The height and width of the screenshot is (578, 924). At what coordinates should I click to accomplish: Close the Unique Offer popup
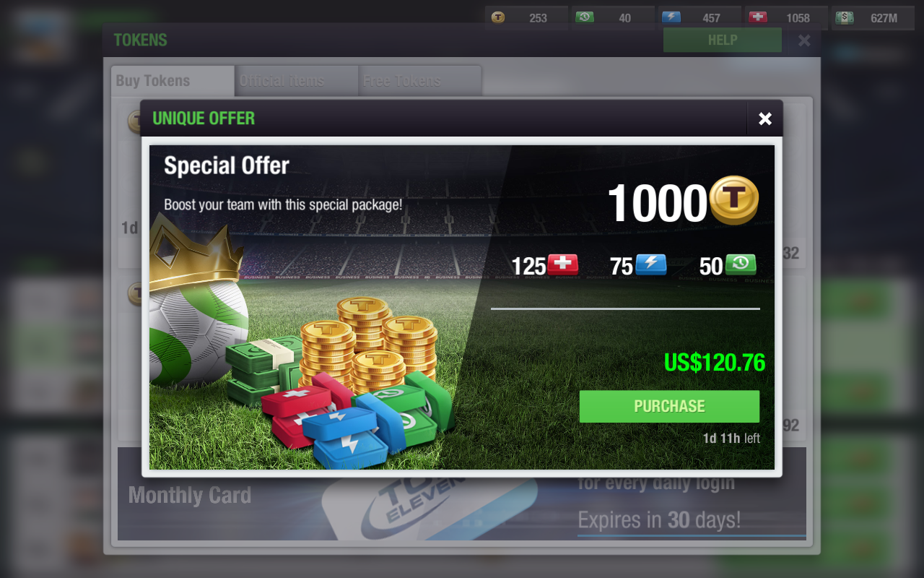(765, 118)
